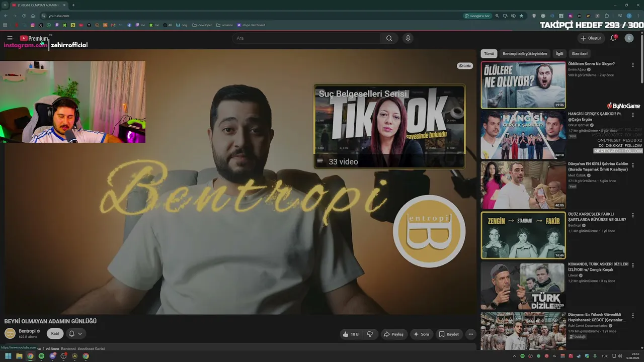The width and height of the screenshot is (644, 362).
Task: Open the Instagram bookmark icon
Action: pyautogui.click(x=33, y=25)
